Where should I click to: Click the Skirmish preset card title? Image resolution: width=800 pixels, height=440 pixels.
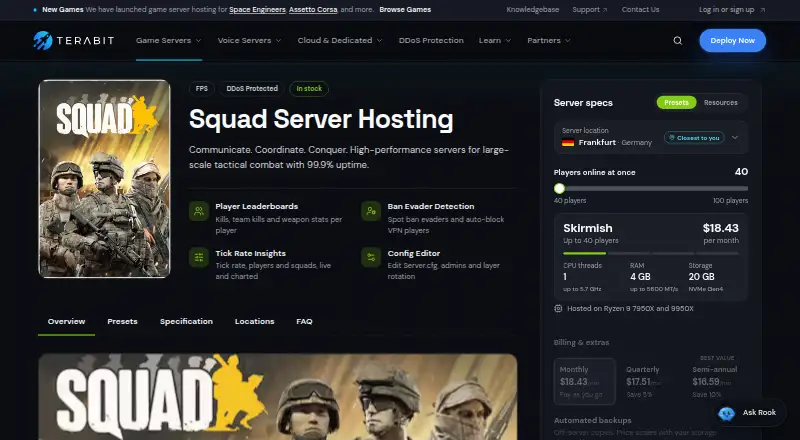tap(588, 228)
